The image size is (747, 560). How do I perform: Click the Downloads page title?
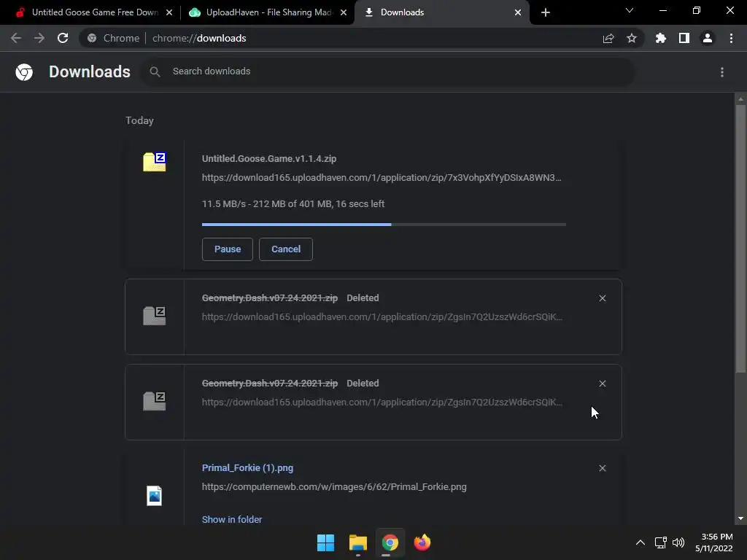90,71
